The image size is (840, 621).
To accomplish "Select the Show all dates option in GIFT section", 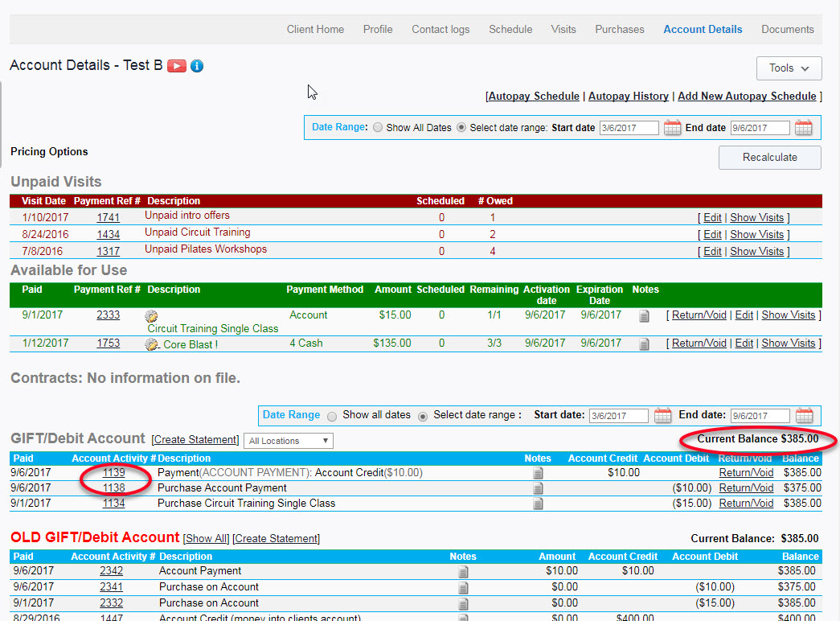I will pos(332,417).
